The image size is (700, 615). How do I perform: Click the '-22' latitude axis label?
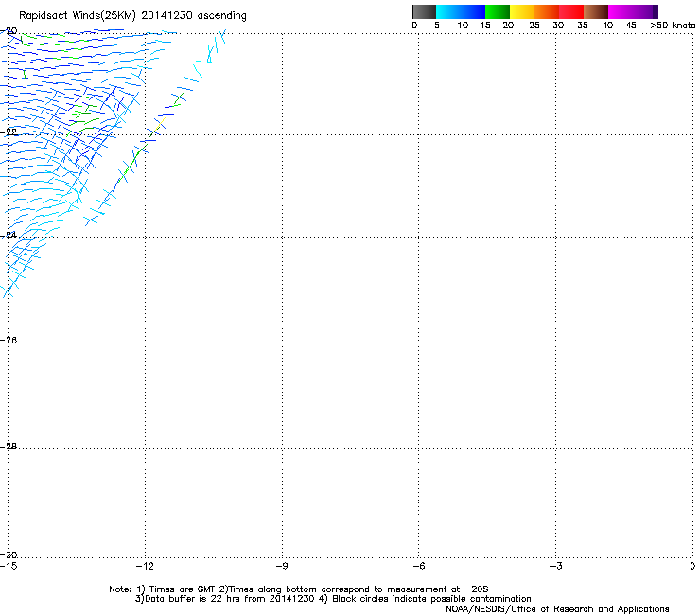click(x=9, y=132)
